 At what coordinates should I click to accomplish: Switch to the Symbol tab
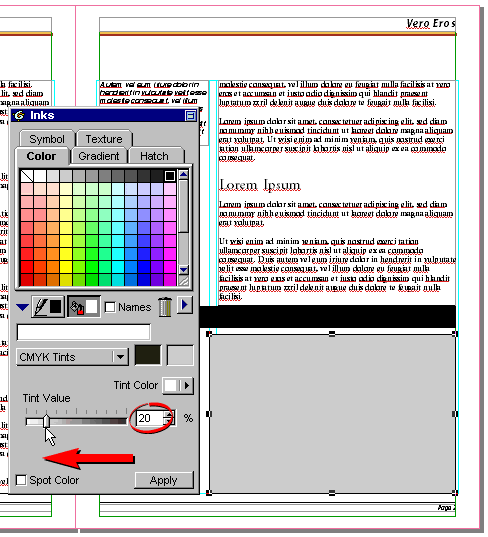pyautogui.click(x=47, y=139)
